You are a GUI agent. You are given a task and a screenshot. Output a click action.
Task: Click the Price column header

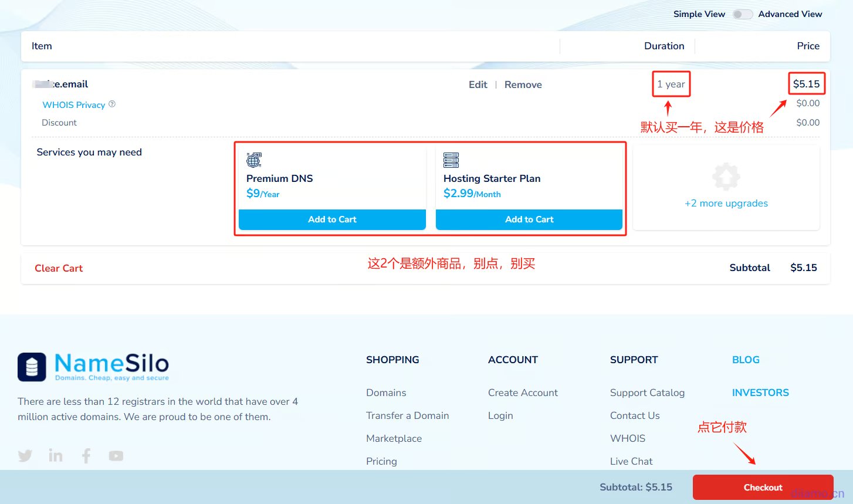tap(808, 46)
